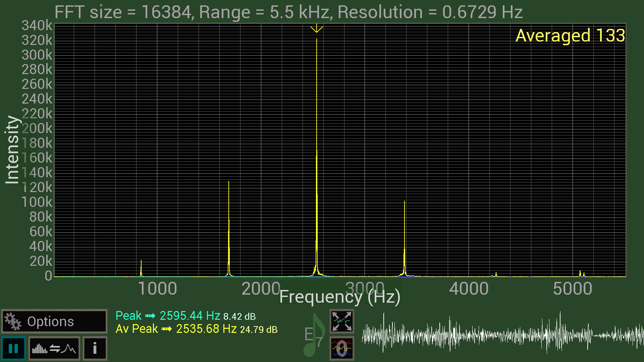Screen dimensions: 644x362
Task: Click the small peak below 1000 Hz
Action: point(141,268)
